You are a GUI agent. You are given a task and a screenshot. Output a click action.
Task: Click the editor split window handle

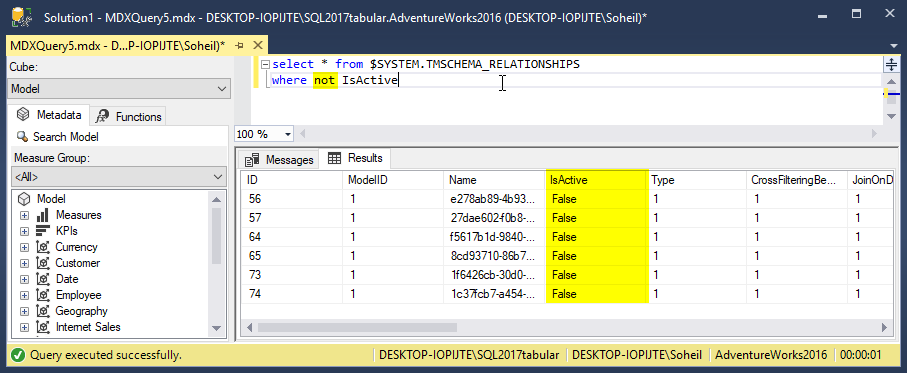[891, 64]
